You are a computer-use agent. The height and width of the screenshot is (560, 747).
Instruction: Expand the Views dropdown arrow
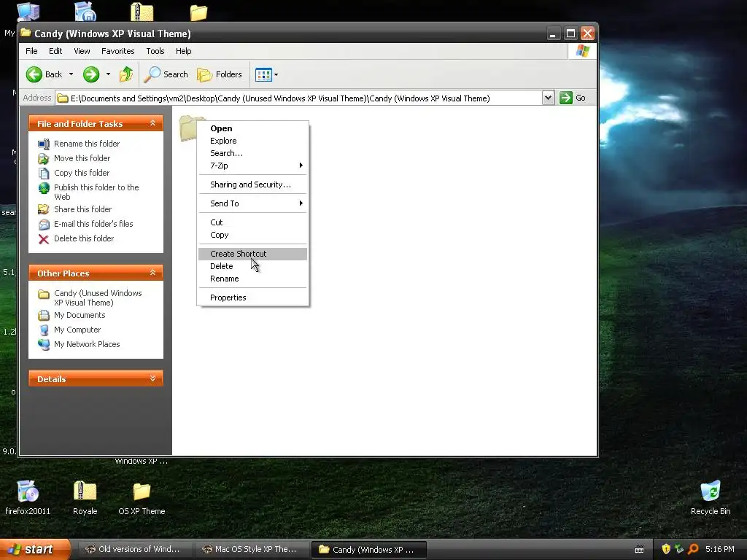point(276,75)
